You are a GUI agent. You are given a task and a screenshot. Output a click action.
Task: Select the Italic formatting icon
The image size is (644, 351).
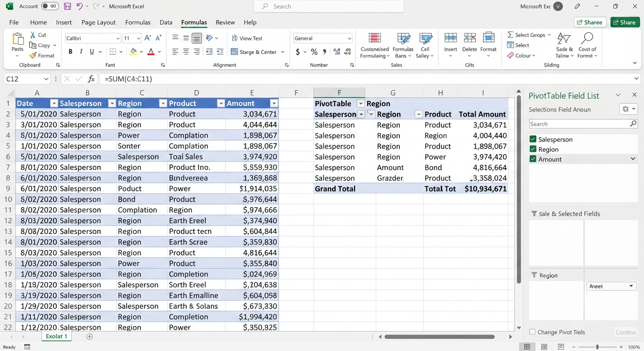tap(81, 52)
